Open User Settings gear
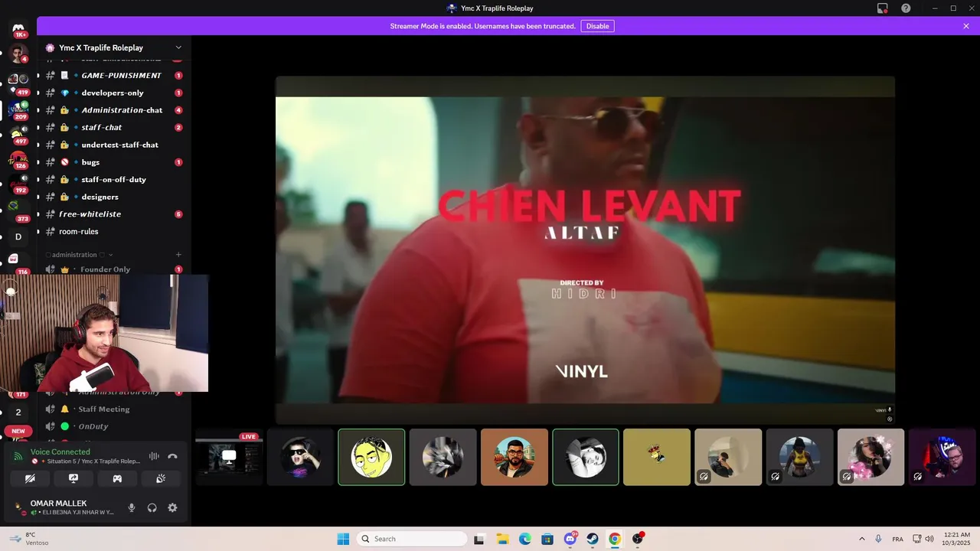 [x=172, y=507]
